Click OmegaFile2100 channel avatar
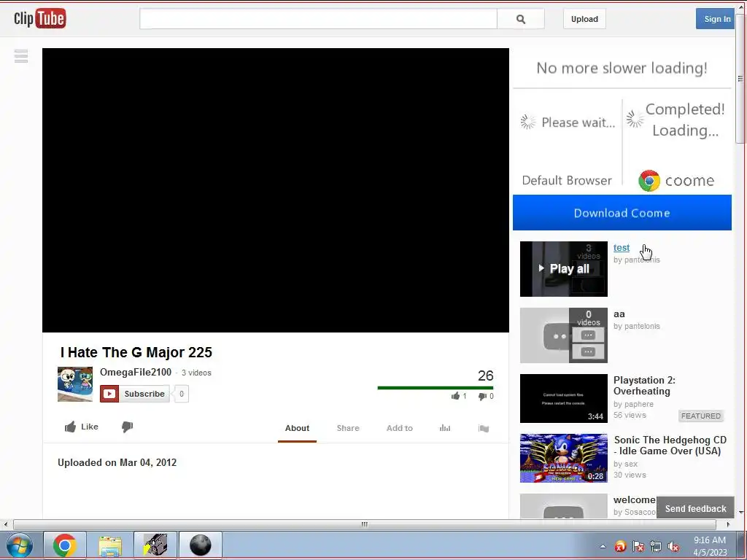 tap(75, 384)
